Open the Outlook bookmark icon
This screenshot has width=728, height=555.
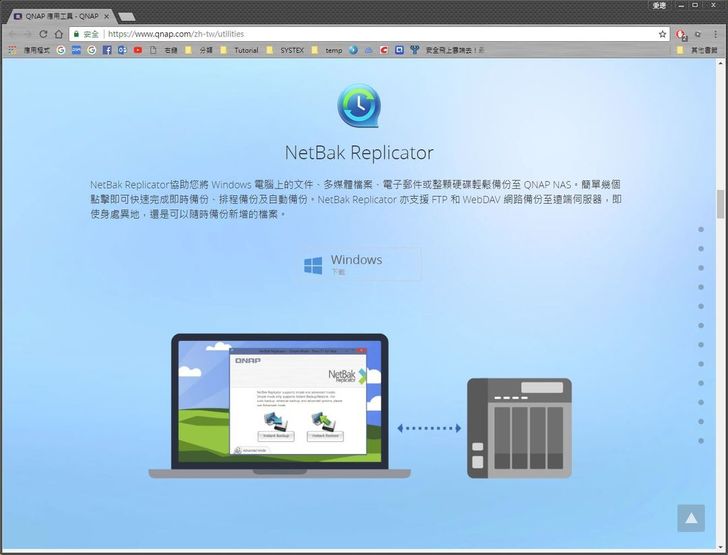122,50
